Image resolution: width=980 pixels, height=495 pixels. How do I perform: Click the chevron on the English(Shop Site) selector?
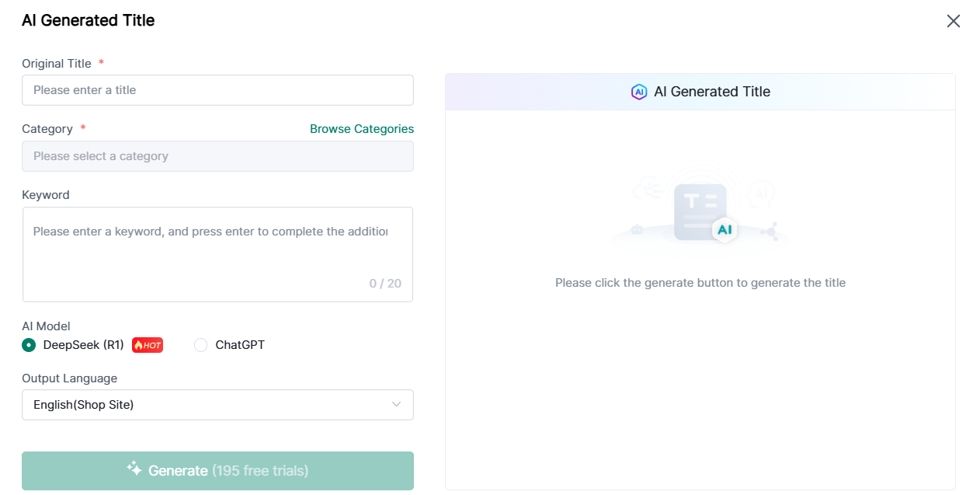point(397,404)
